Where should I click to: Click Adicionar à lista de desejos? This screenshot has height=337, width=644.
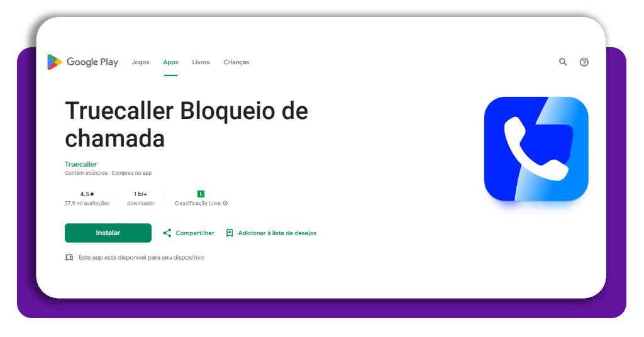click(x=277, y=233)
